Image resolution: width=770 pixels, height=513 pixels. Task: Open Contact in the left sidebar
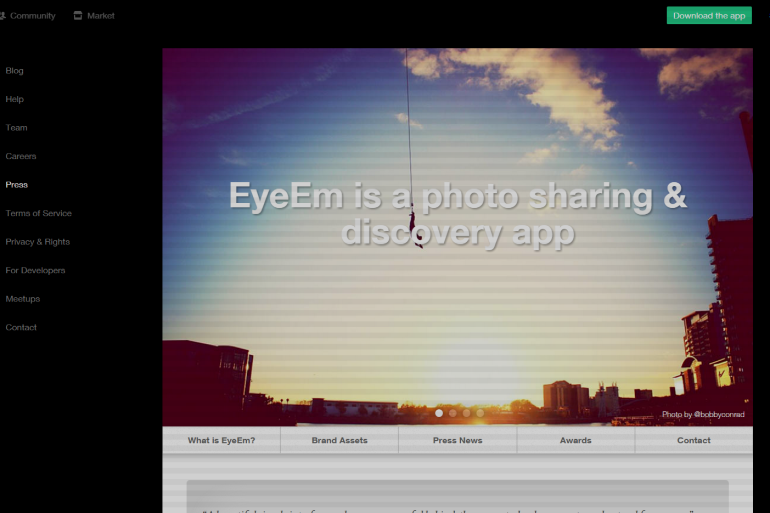point(21,327)
